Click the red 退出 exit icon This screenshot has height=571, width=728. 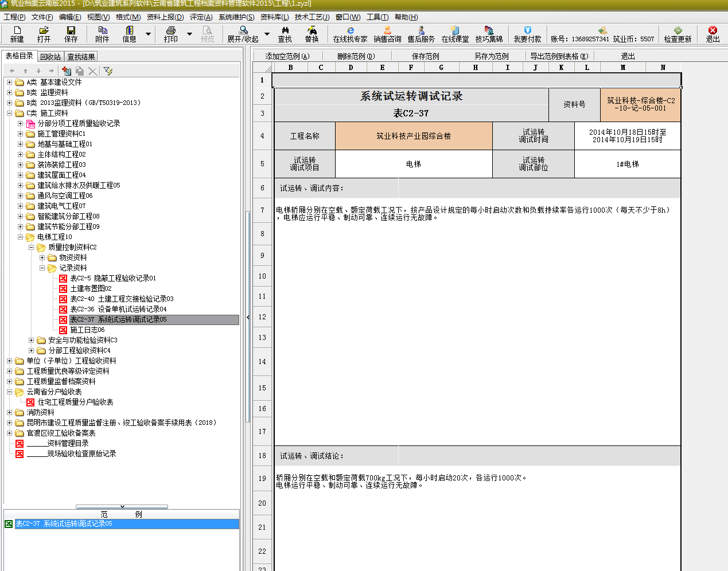click(x=713, y=34)
